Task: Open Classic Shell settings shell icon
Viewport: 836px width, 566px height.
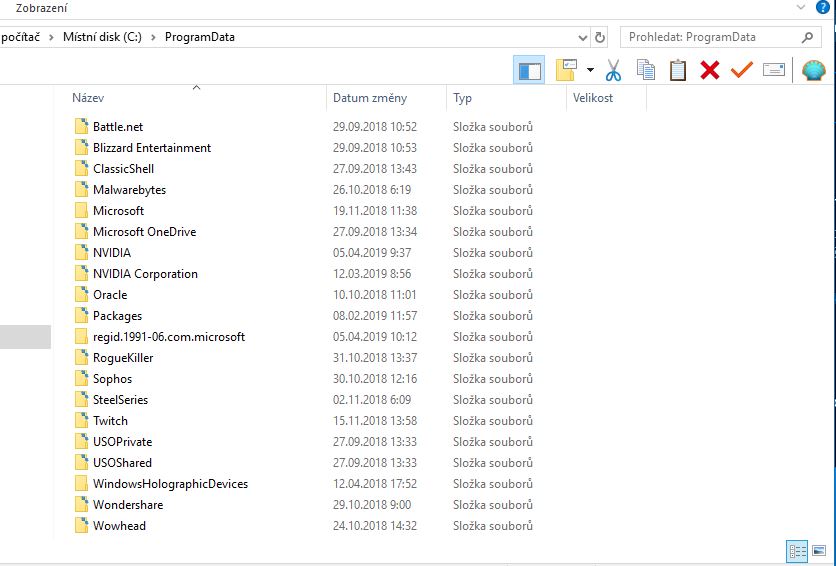Action: 814,70
